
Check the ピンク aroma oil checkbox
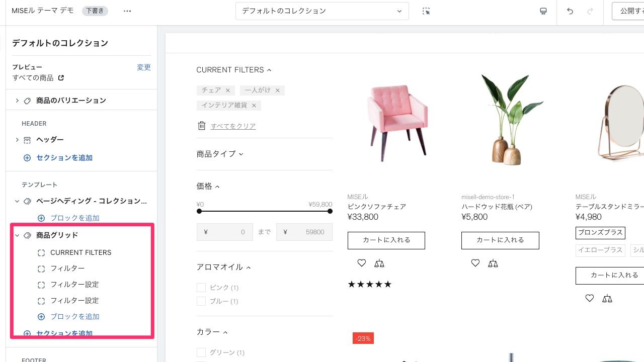pos(201,288)
